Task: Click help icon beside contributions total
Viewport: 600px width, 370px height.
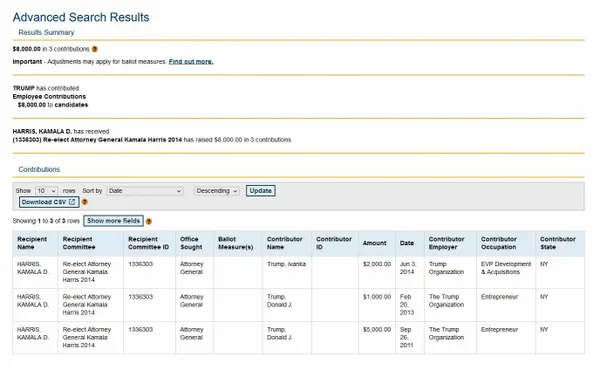Action: (95, 49)
